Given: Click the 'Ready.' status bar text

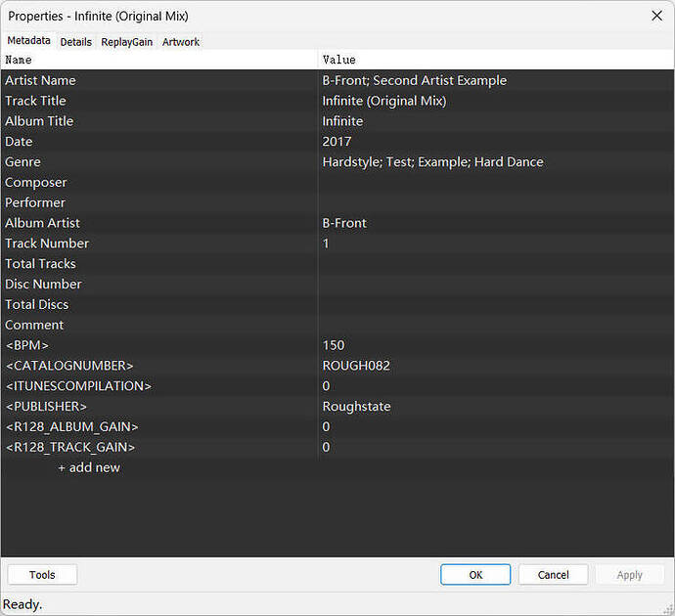Looking at the screenshot, I should (x=22, y=604).
